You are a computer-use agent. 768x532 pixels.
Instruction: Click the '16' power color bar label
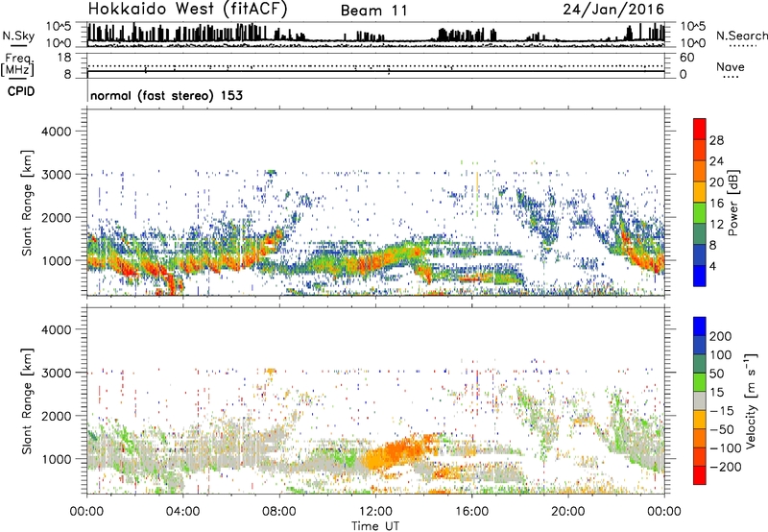click(x=716, y=204)
